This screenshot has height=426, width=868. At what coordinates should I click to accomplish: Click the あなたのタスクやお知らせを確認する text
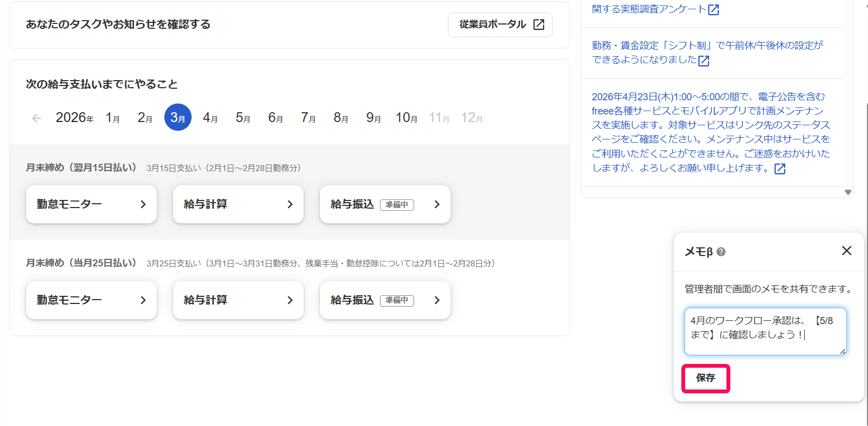pyautogui.click(x=118, y=25)
